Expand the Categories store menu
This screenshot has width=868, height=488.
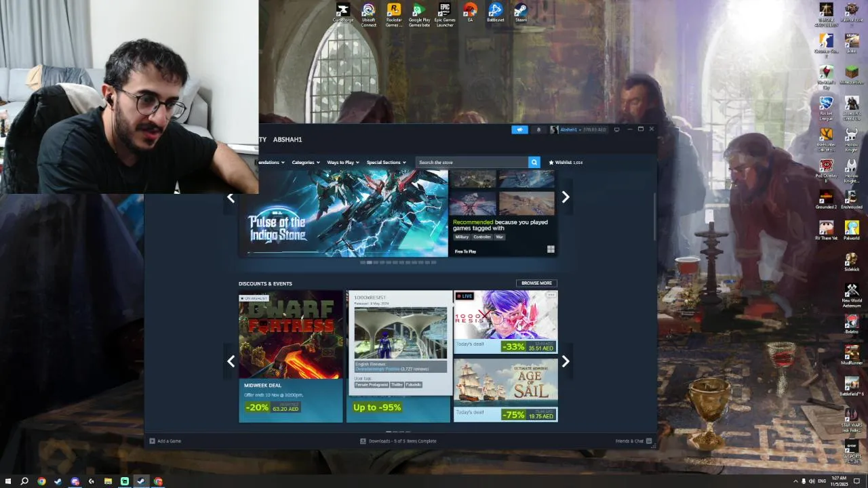[x=305, y=163]
